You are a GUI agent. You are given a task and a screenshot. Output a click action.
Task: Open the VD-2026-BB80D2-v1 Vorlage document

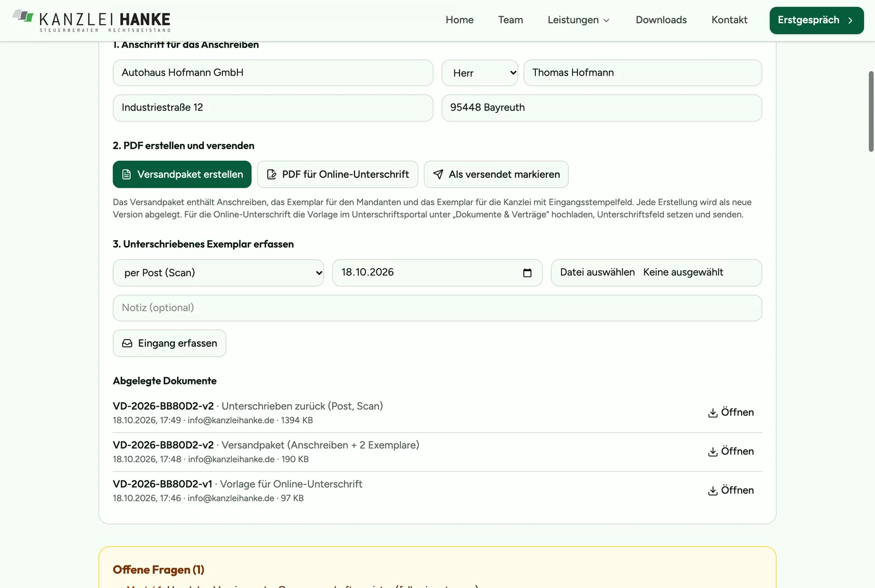(x=731, y=490)
